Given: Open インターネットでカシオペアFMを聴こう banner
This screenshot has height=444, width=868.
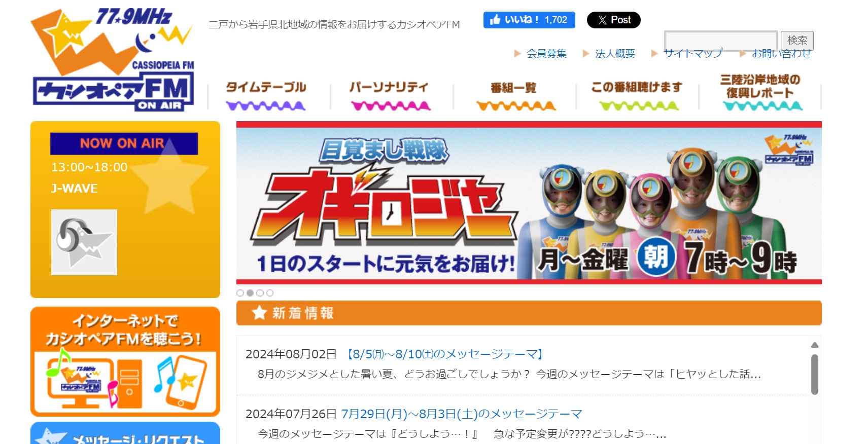Looking at the screenshot, I should click(125, 361).
